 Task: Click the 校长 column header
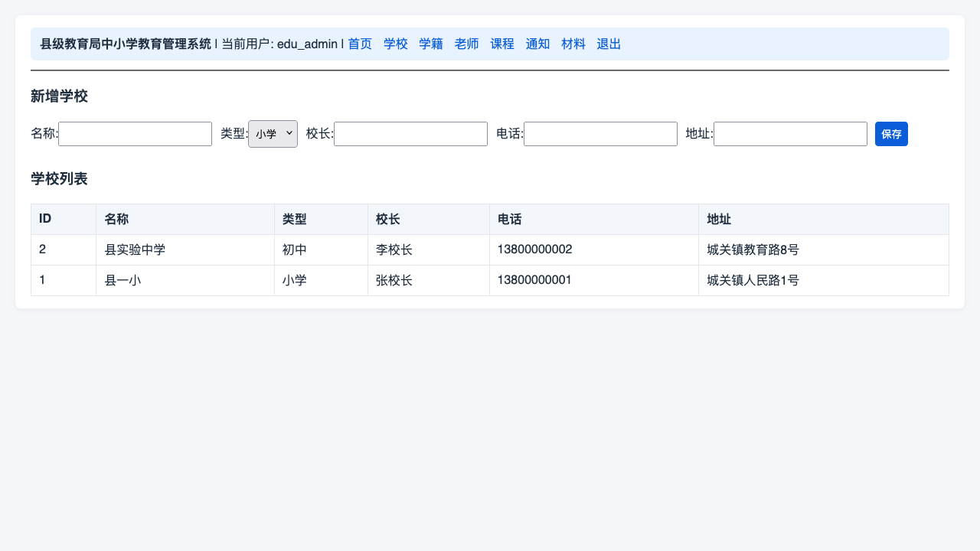(429, 219)
